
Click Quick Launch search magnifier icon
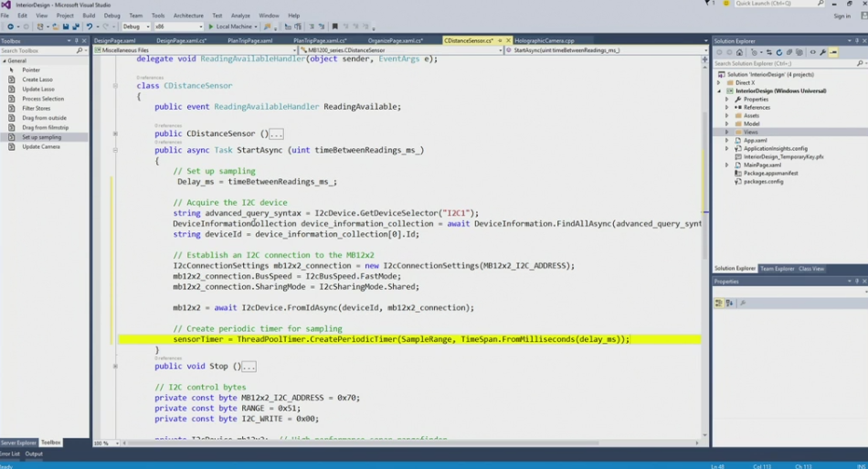pos(820,4)
